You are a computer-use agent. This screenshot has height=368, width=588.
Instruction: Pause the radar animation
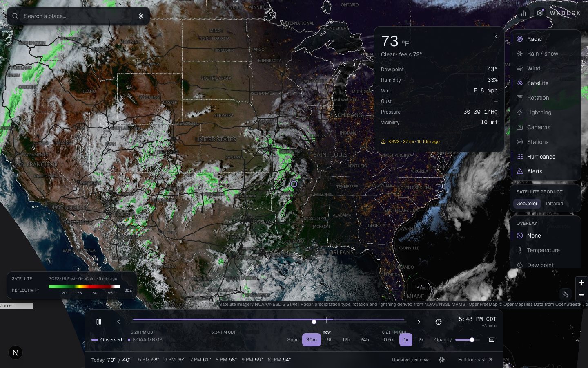click(x=98, y=322)
